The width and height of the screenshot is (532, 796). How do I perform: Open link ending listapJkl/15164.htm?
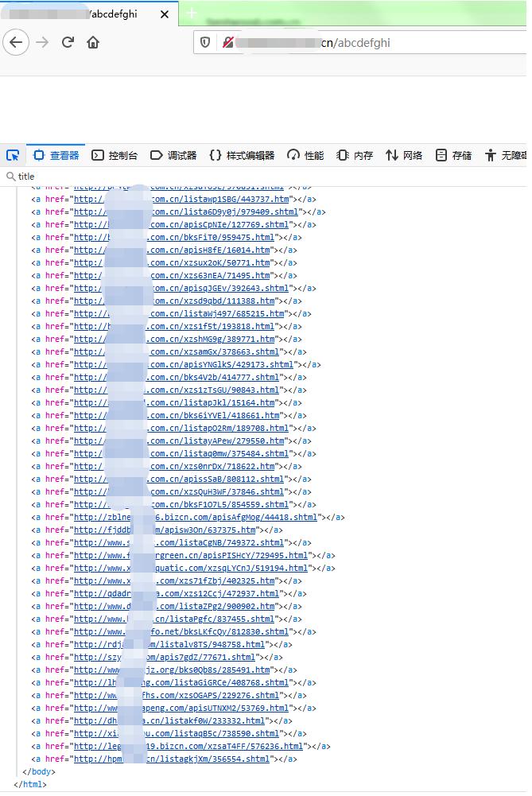point(174,402)
